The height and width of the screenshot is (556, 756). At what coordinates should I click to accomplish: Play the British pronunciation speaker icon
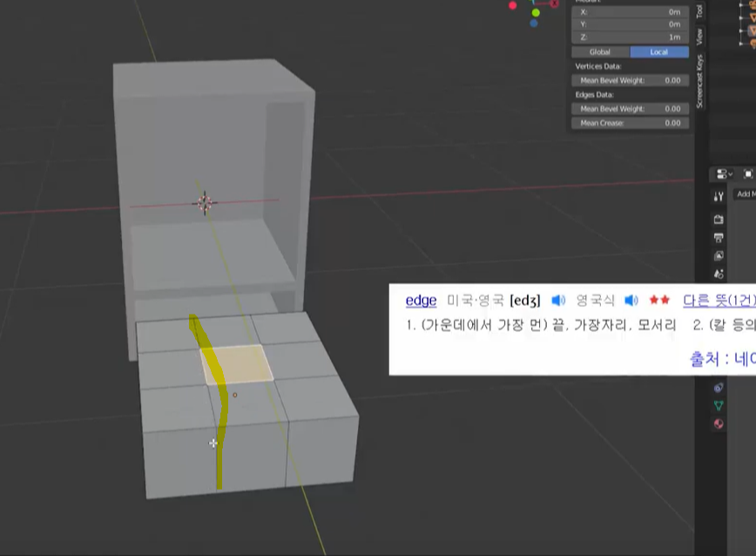pyautogui.click(x=631, y=301)
